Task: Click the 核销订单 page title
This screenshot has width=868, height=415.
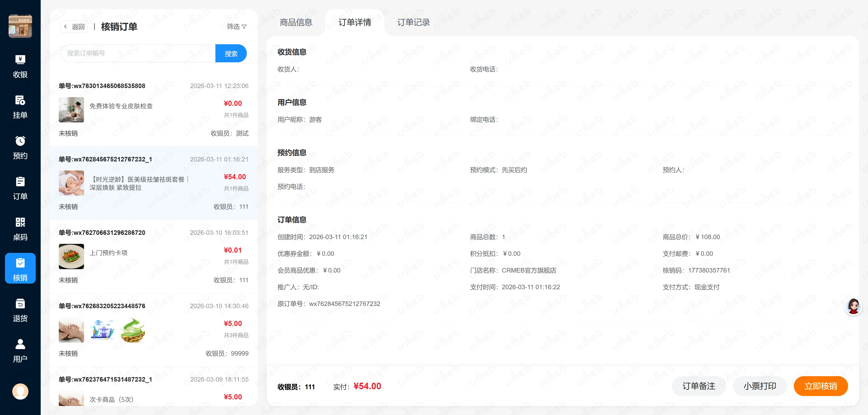Action: pos(119,27)
